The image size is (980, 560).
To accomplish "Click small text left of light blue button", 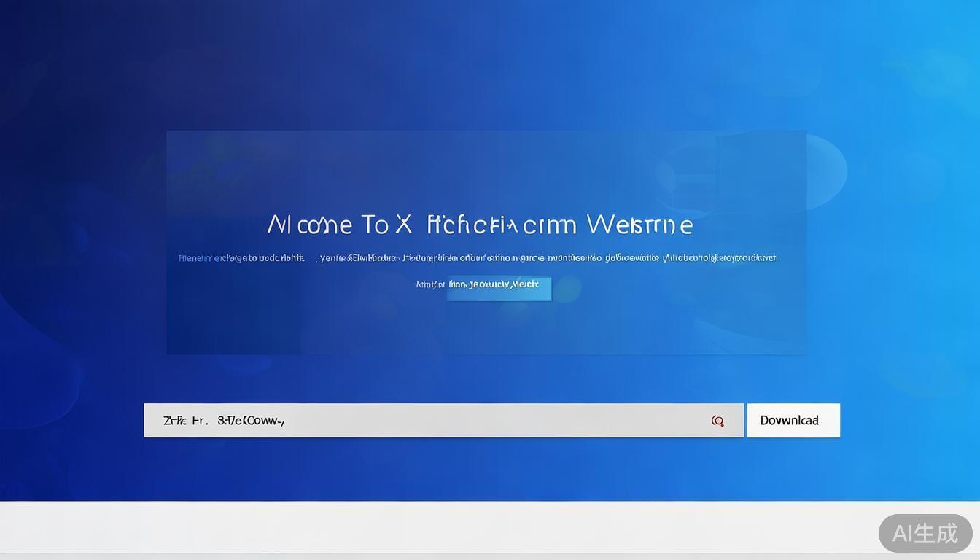I will point(430,284).
